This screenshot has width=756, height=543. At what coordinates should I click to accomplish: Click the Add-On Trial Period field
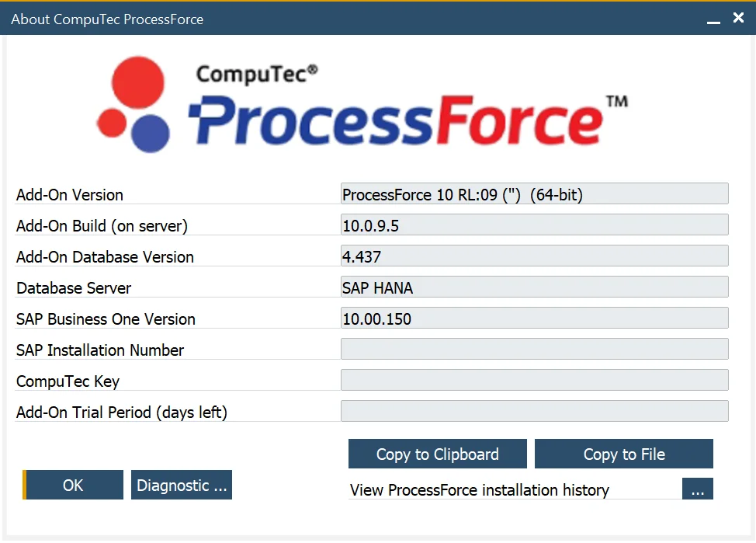coord(534,411)
